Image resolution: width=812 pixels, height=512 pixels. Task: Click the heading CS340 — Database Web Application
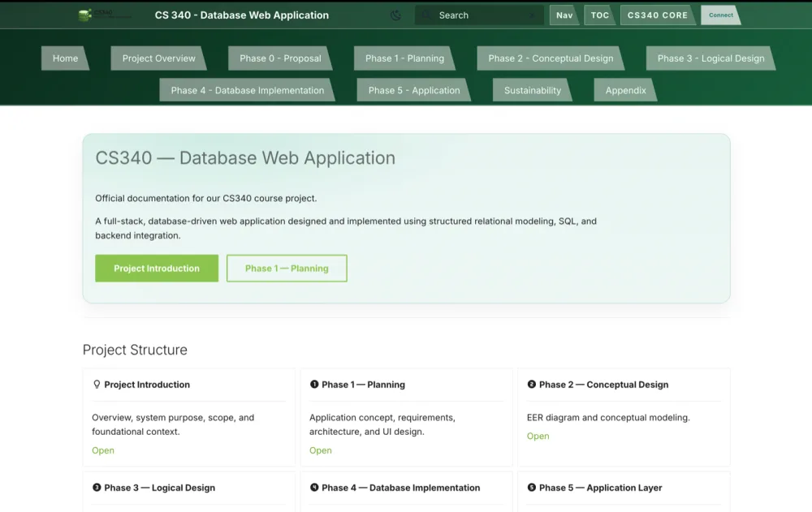245,158
